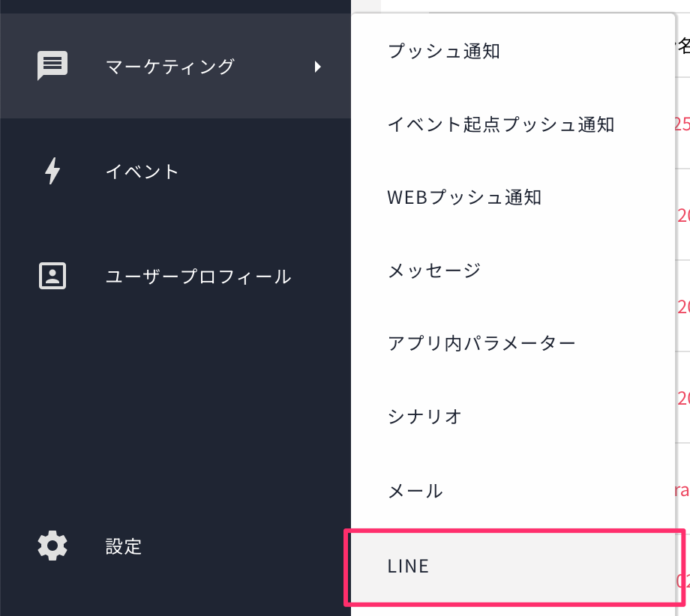Click the highlighted LINE menu item
This screenshot has width=690, height=616.
[409, 567]
